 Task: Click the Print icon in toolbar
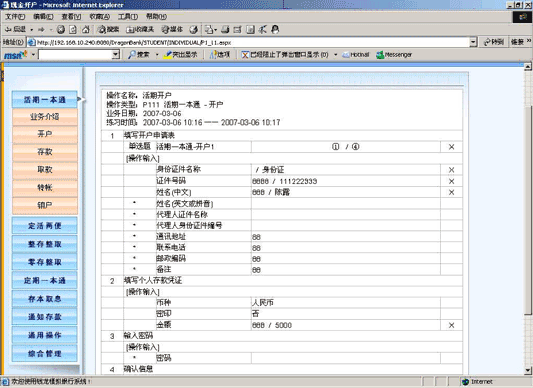click(225, 30)
